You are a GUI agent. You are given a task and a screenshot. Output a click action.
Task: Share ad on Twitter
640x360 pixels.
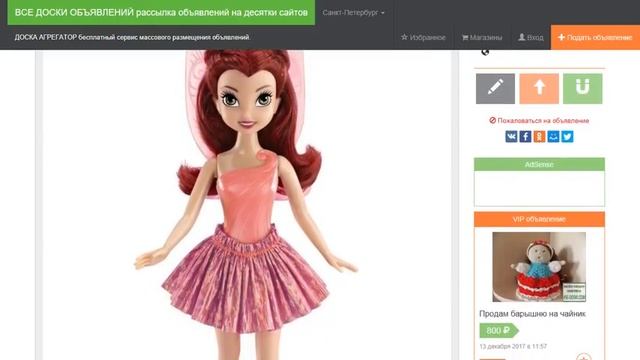[x=567, y=136]
